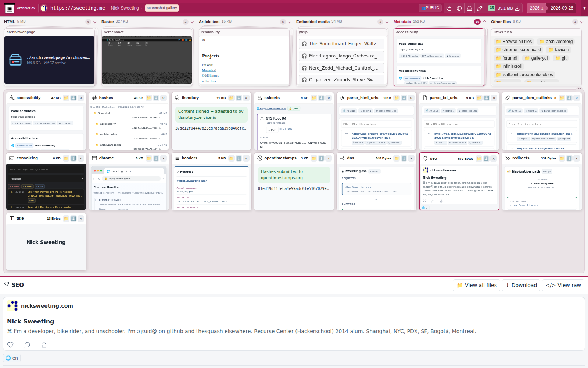Download the hashes card output

click(x=156, y=98)
